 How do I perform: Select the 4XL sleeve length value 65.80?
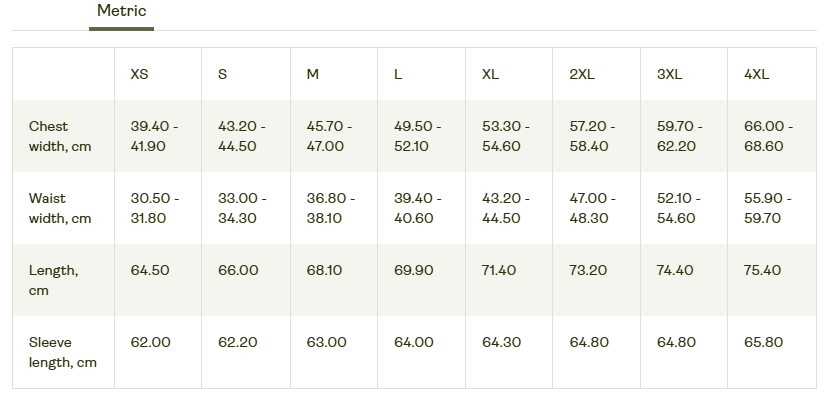(764, 342)
